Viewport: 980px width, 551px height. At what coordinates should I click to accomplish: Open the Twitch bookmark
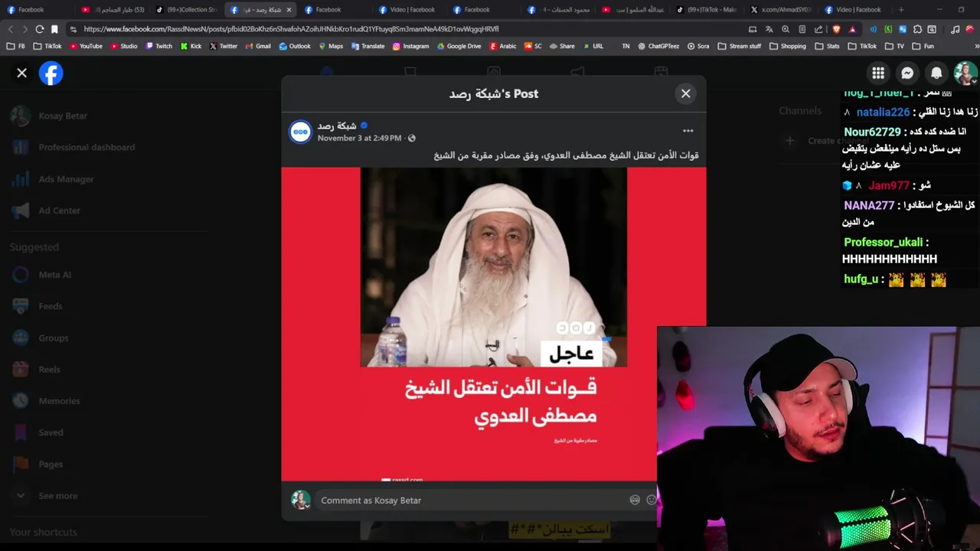tap(159, 46)
